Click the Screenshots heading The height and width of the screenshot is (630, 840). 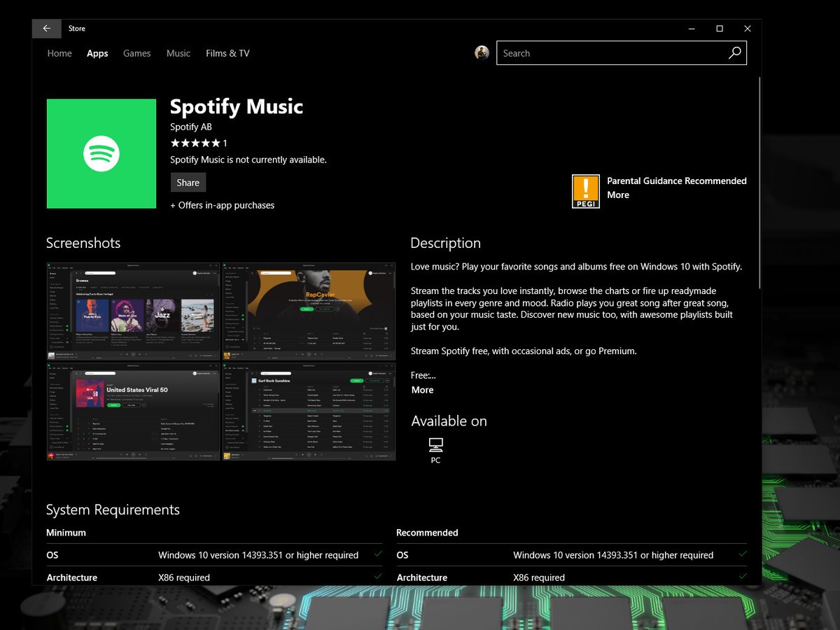coord(83,243)
